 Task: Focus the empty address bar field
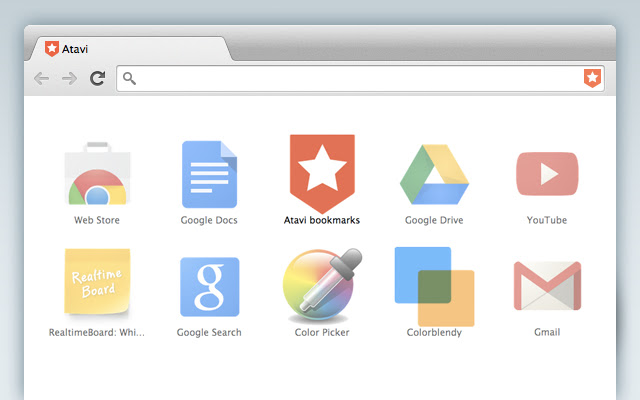[x=360, y=78]
